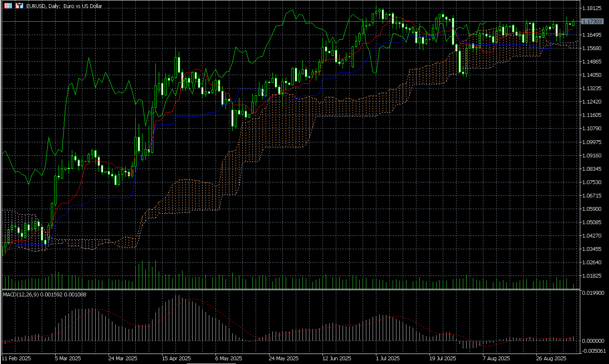Click the 1 Jul 2025 date label

388,359
